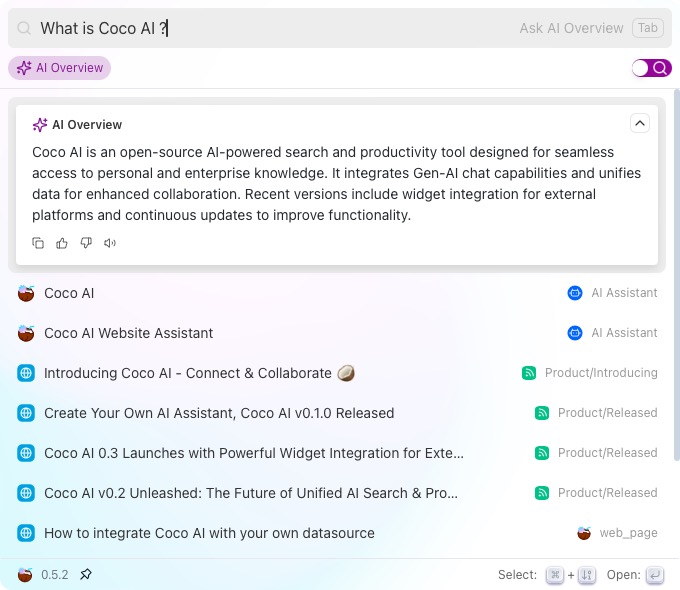This screenshot has width=680, height=590.
Task: Toggle the purple search mode switch
Action: pos(651,68)
